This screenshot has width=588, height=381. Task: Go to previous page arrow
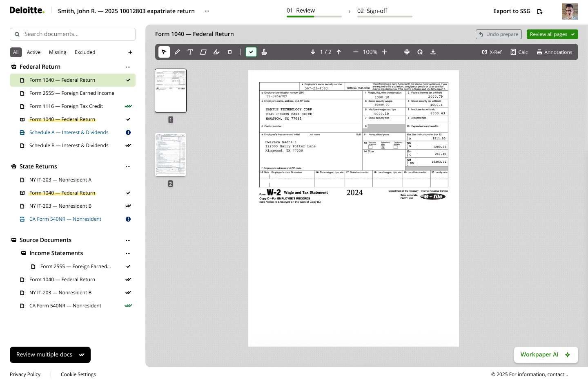[x=339, y=52]
